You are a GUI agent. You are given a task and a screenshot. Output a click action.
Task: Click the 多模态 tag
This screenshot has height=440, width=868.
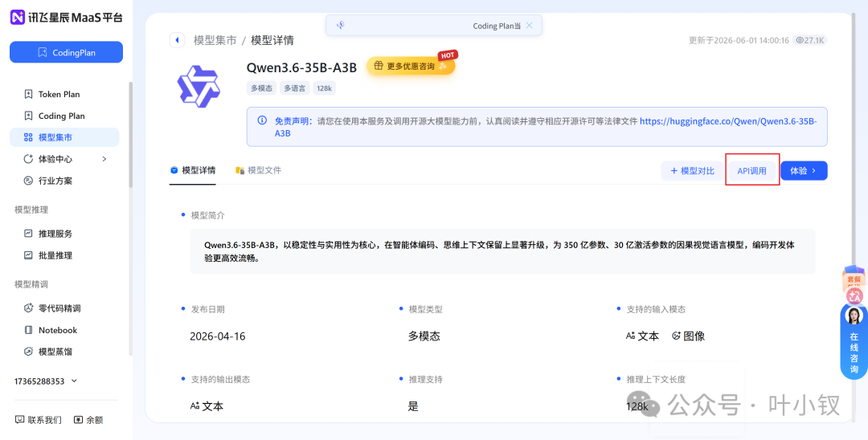262,88
